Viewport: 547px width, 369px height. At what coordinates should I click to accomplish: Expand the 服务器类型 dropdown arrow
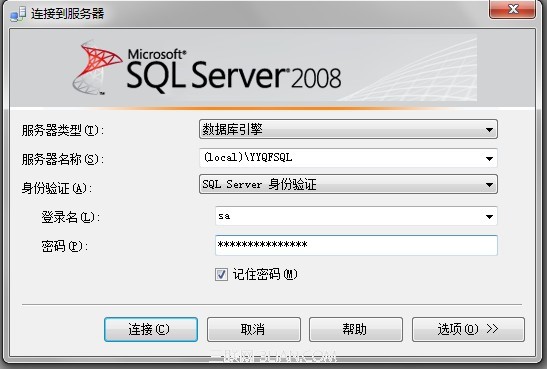[489, 130]
